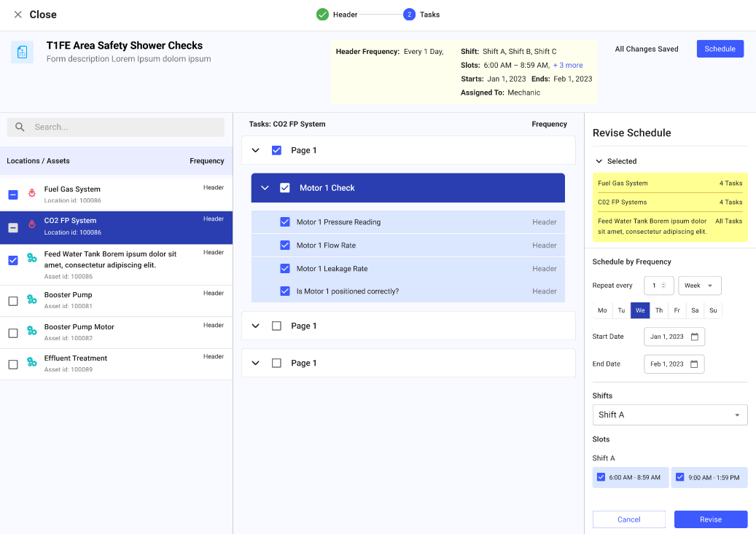Click the Schedule button

[720, 49]
